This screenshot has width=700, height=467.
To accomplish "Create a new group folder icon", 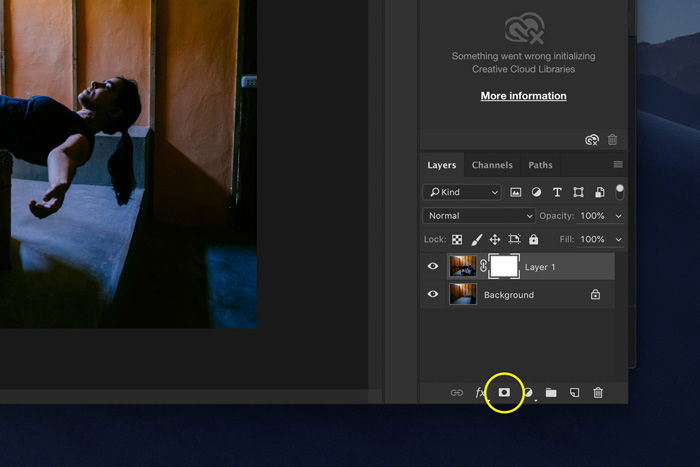I will (x=551, y=392).
